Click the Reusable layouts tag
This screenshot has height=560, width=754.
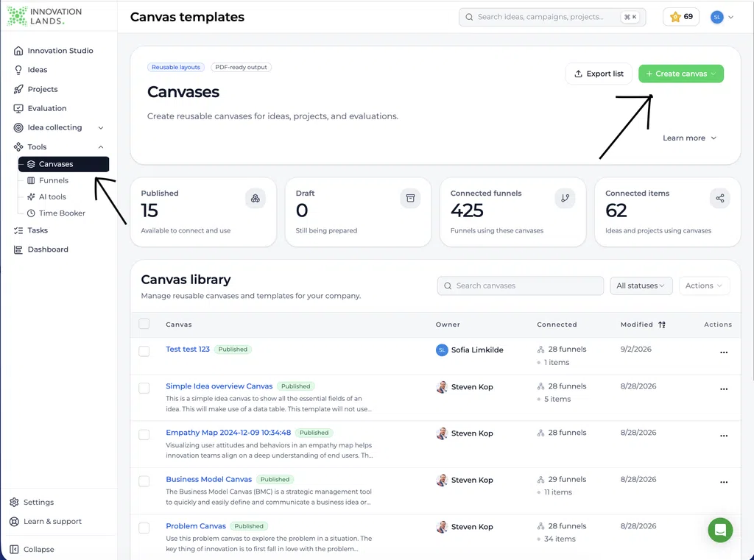[176, 67]
